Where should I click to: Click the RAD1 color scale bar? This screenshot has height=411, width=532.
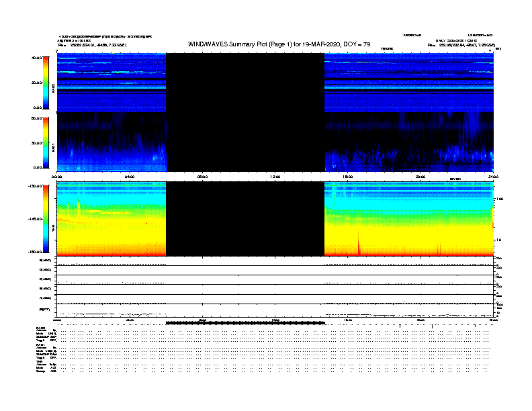pyautogui.click(x=46, y=143)
